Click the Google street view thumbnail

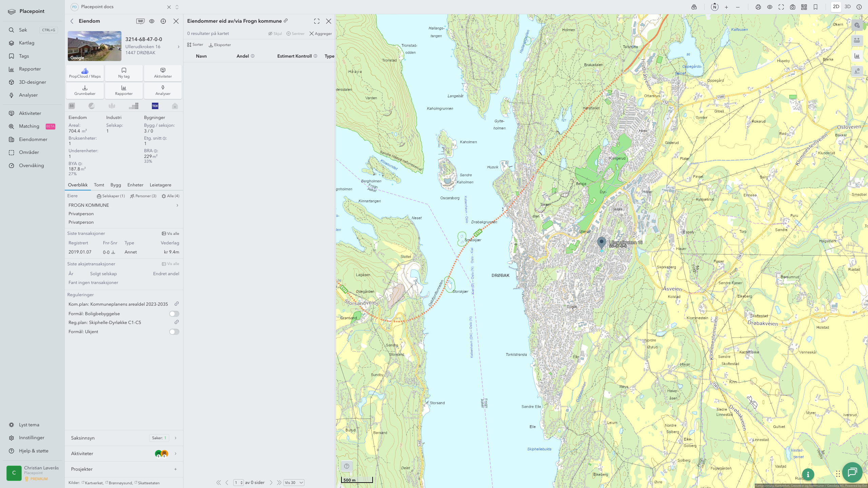coord(95,46)
